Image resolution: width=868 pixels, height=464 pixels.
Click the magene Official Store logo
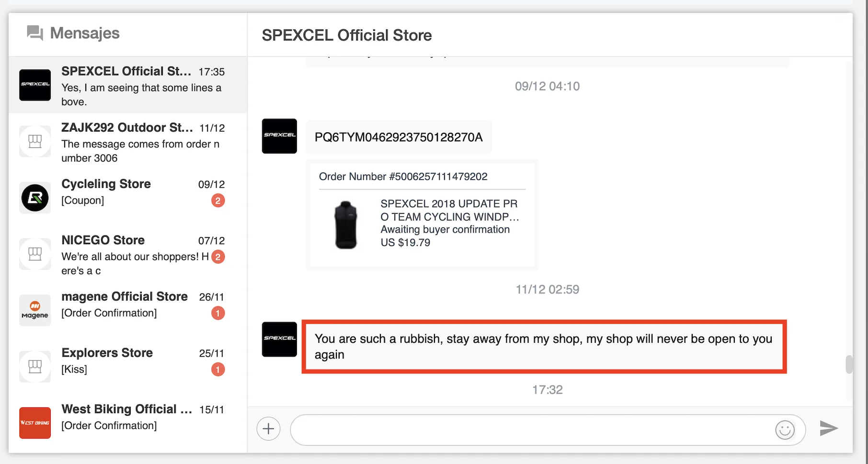[x=35, y=310]
